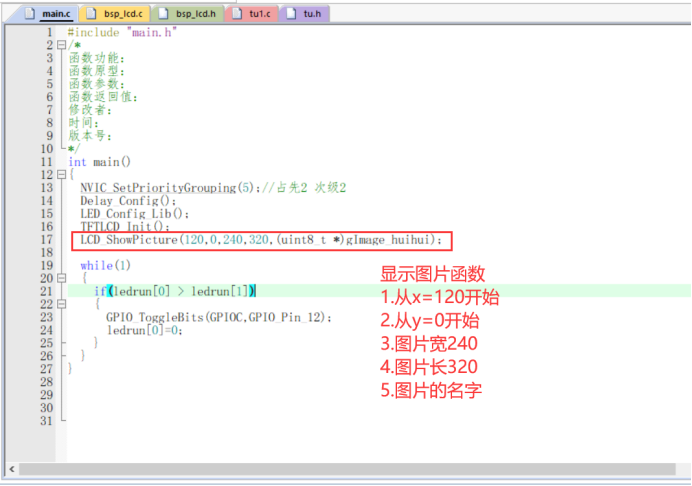Click the 版本号 comment line
Viewport: 692px width, 486px height.
tap(90, 136)
